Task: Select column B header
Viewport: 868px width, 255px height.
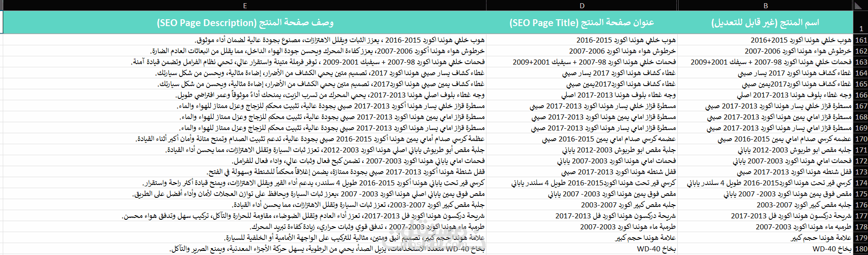Action: [x=765, y=5]
